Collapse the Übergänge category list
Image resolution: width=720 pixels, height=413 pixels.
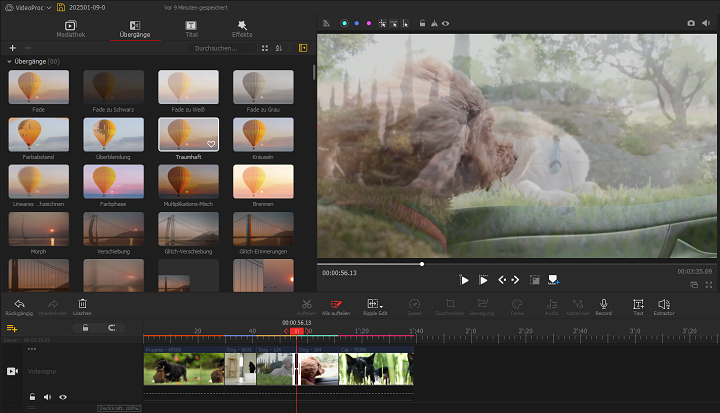pyautogui.click(x=9, y=62)
